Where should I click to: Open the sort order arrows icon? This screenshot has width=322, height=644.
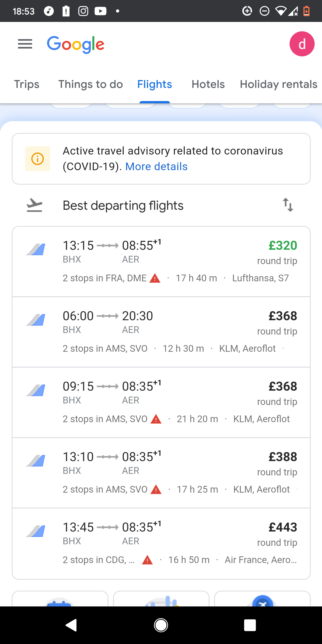click(288, 205)
